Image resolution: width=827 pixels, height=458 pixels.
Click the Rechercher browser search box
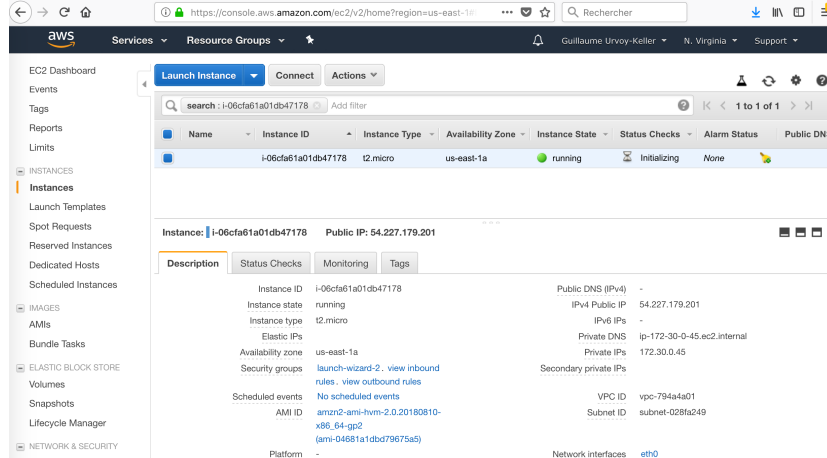625,12
